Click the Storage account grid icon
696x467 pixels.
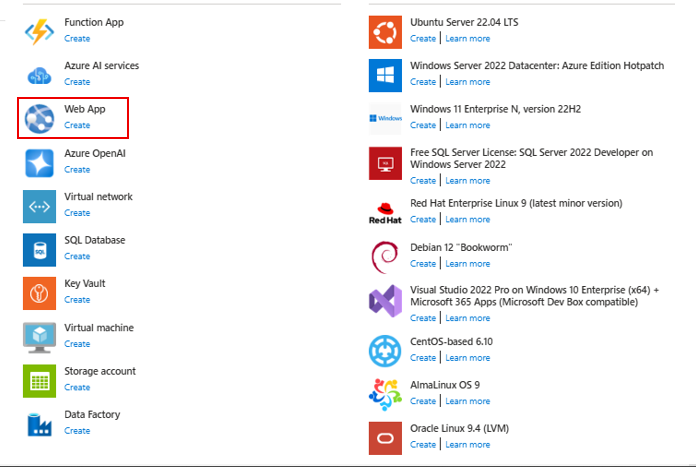tap(40, 381)
